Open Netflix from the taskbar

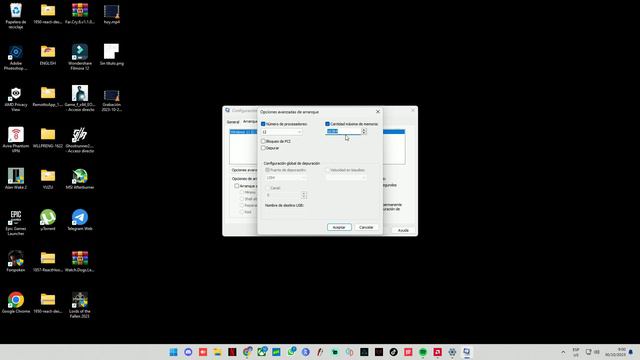click(232, 352)
